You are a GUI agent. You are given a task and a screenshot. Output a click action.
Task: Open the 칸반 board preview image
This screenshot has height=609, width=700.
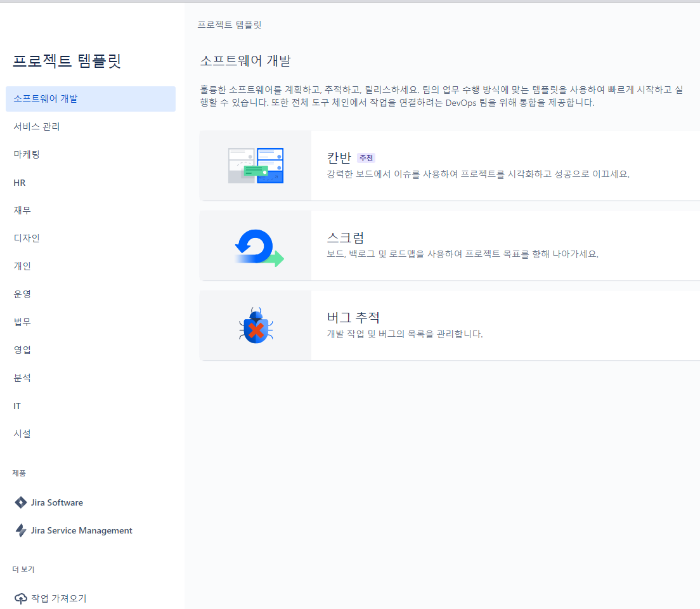click(x=255, y=165)
